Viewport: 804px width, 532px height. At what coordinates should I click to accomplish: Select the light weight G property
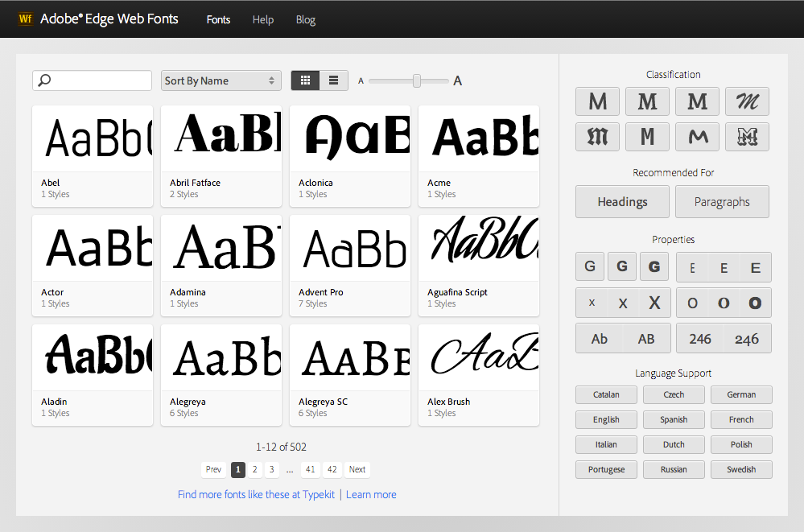[x=590, y=266]
